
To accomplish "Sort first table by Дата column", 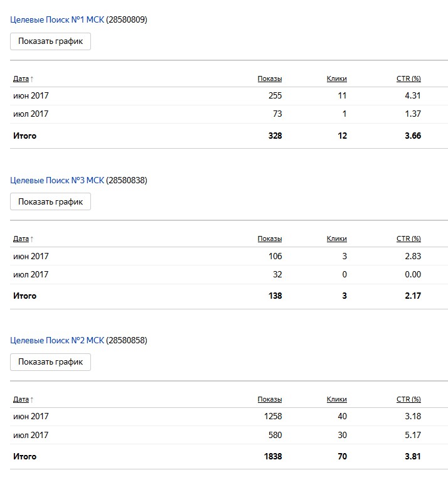I will (x=21, y=78).
